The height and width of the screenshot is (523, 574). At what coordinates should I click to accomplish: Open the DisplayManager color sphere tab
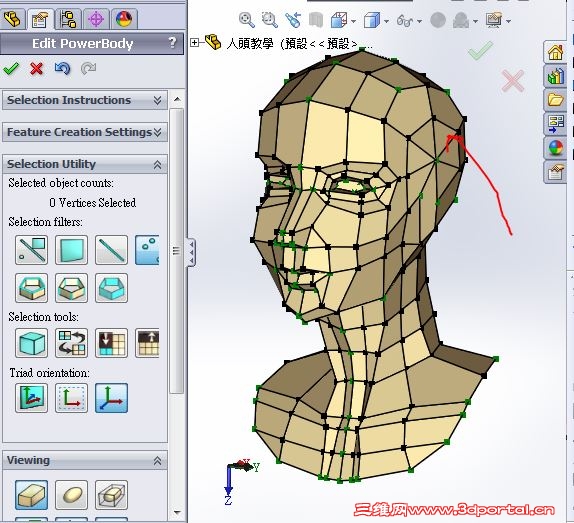pyautogui.click(x=124, y=19)
